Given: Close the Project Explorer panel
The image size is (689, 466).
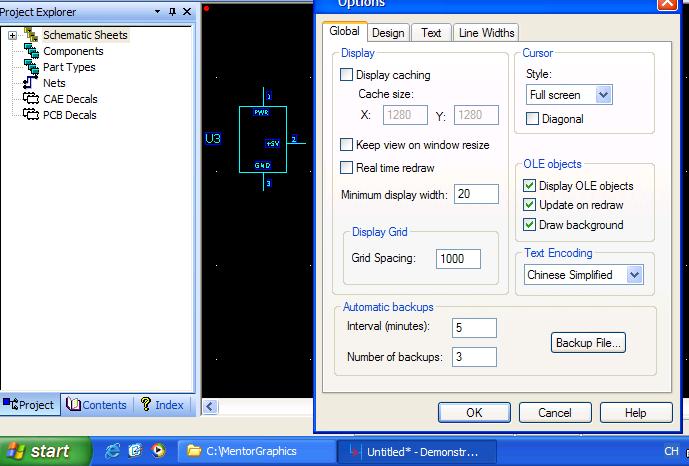Looking at the screenshot, I should (x=187, y=12).
